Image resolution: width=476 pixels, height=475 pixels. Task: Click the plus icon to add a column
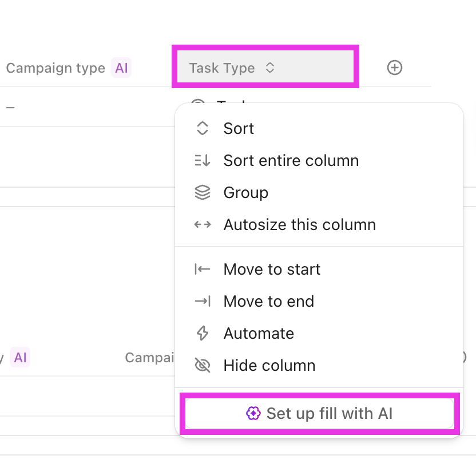point(394,67)
